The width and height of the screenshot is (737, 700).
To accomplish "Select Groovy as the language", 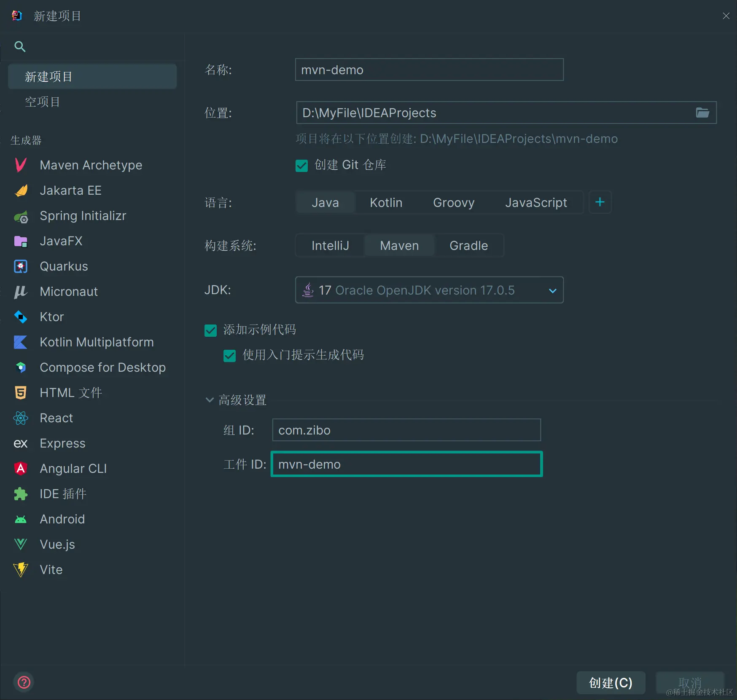I will [454, 202].
